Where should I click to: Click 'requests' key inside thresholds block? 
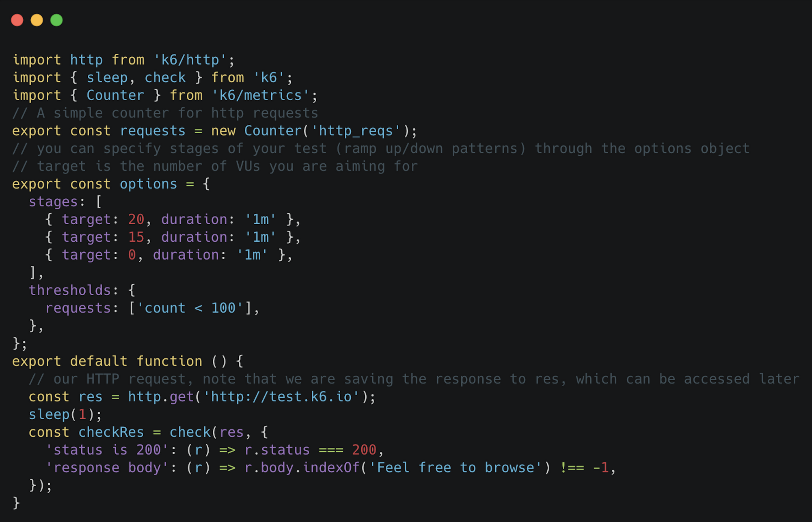[78, 308]
